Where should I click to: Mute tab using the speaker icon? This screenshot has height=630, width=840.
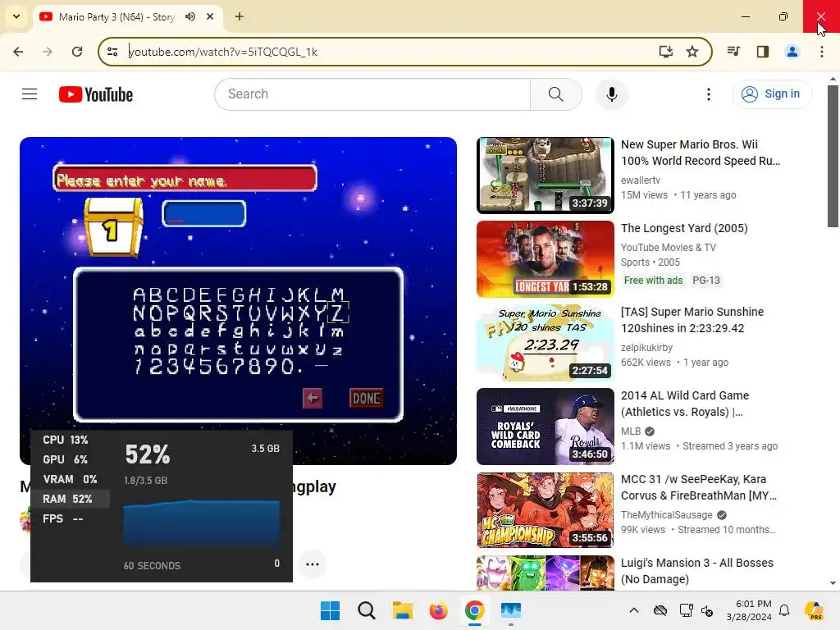pyautogui.click(x=190, y=16)
